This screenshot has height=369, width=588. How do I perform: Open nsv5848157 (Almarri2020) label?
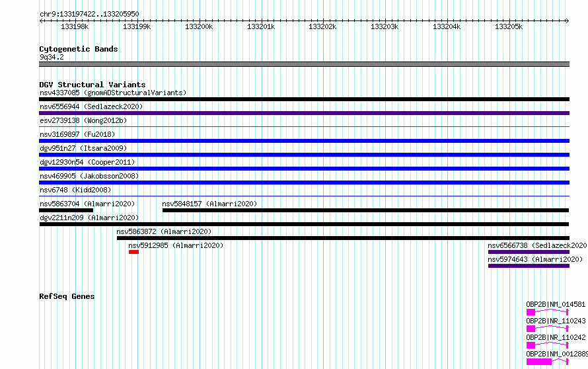coord(209,204)
